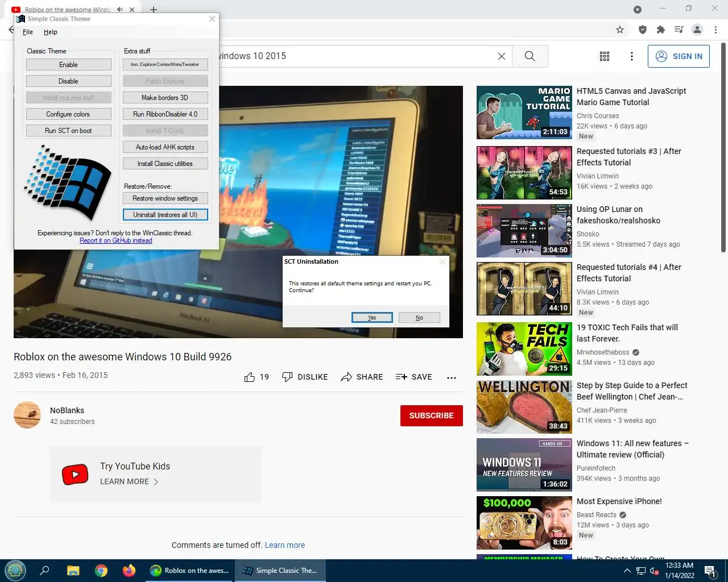Bookmark this page with the star icon
Viewport: 728px width, 582px height.
coord(620,30)
